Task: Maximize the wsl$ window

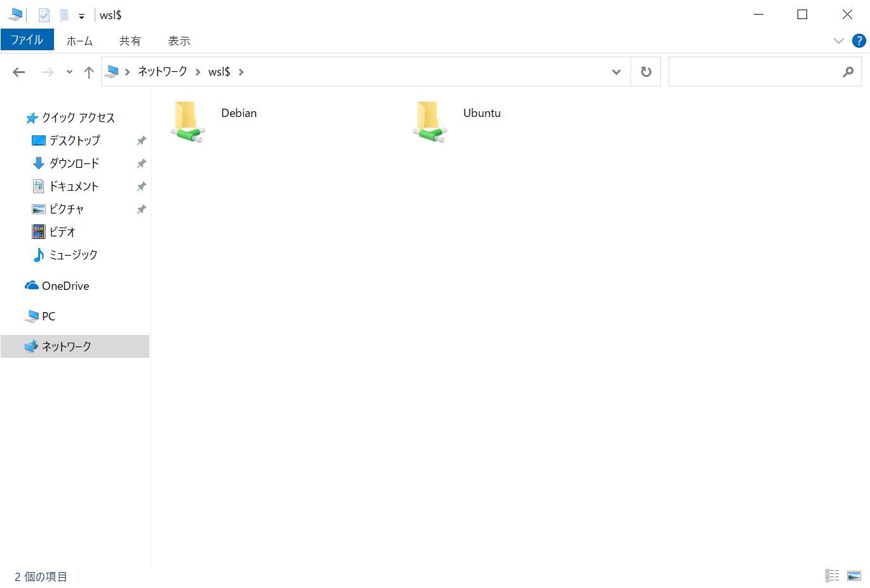Action: (x=802, y=14)
